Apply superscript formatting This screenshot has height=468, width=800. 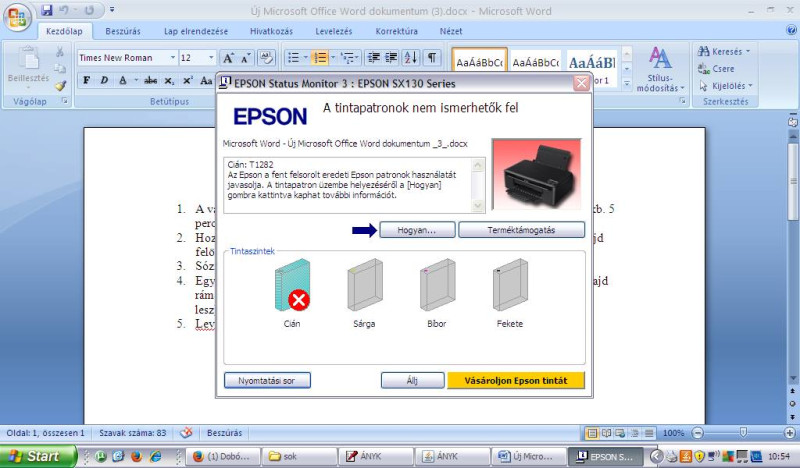tap(187, 80)
